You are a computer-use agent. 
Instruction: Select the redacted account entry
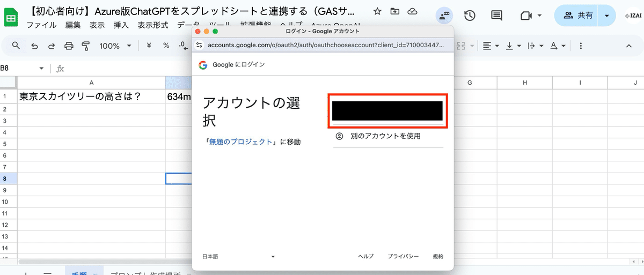point(387,111)
